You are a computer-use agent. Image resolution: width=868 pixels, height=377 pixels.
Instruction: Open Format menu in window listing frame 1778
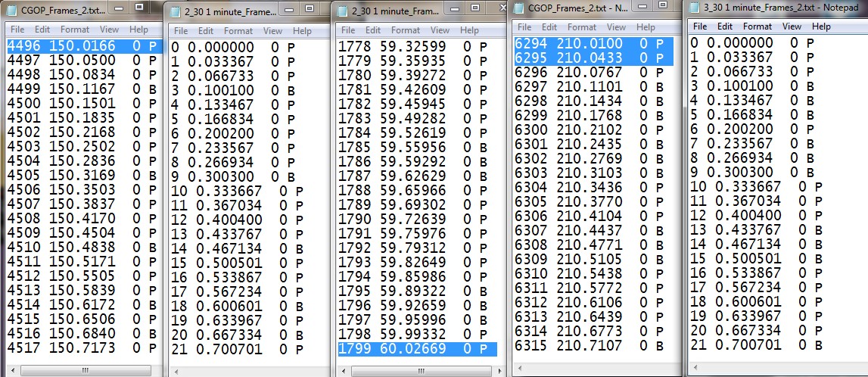405,30
